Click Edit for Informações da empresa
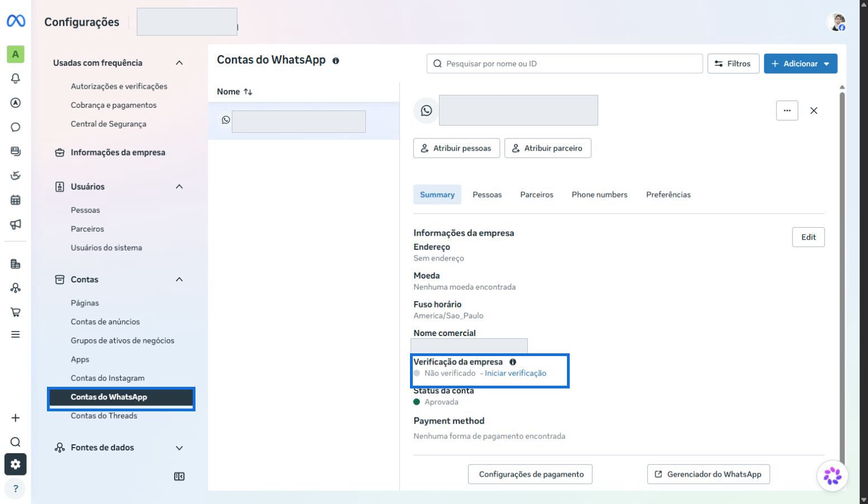This screenshot has width=868, height=504. [x=808, y=237]
